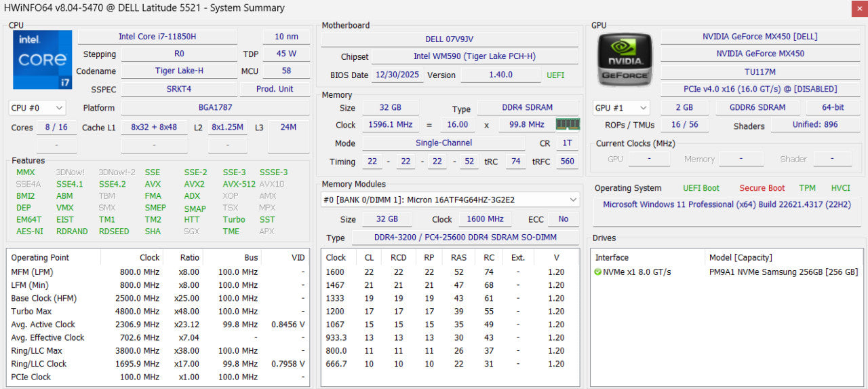Click the Intel Core i7-11850H name field

pyautogui.click(x=157, y=37)
